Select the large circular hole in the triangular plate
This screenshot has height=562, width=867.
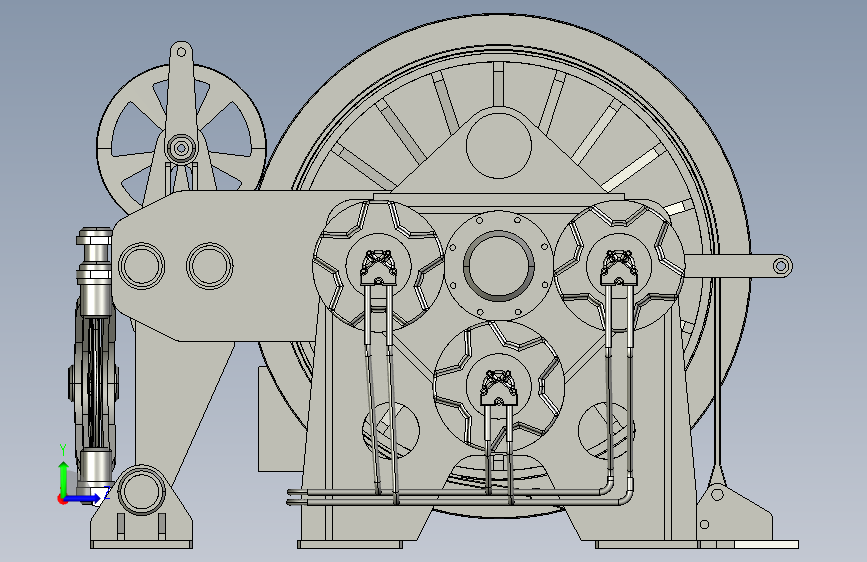[x=499, y=146]
